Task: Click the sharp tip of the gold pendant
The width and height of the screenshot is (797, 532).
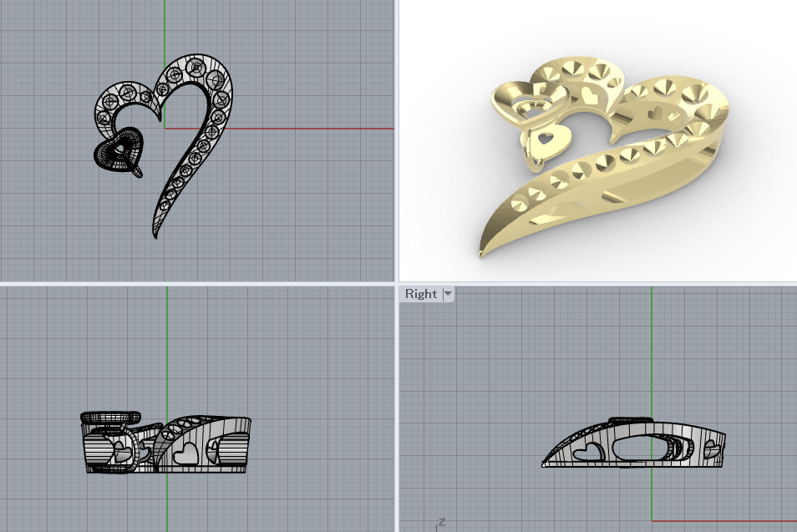Action: (x=483, y=251)
